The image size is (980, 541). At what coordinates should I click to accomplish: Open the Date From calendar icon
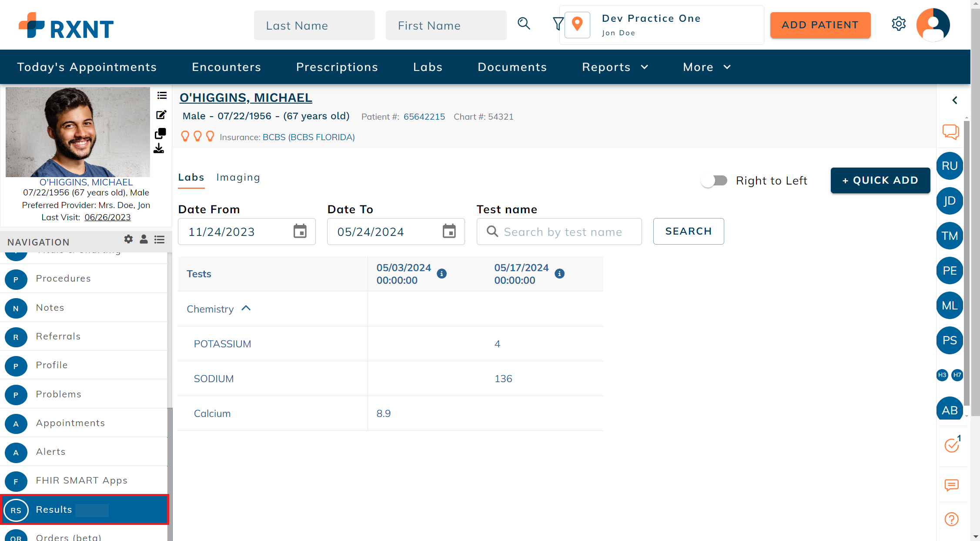pyautogui.click(x=300, y=231)
